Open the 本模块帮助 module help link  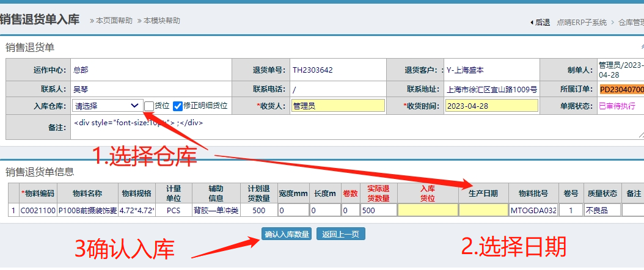(161, 21)
